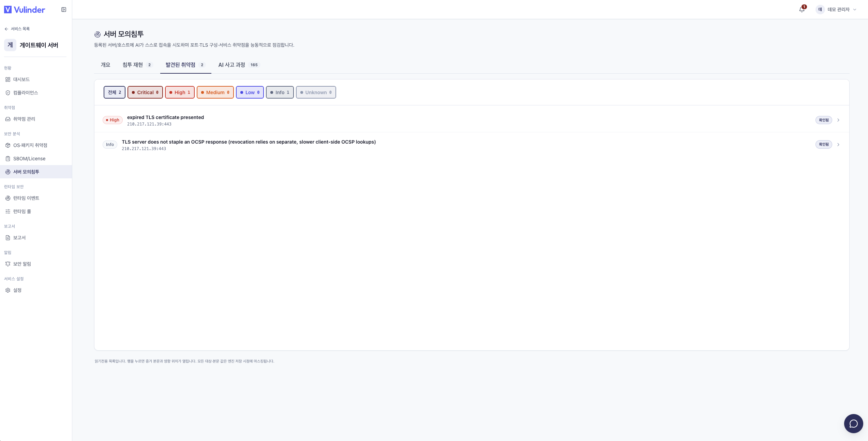
Task: Expand the OCSP staple finding chevron
Action: (x=838, y=145)
